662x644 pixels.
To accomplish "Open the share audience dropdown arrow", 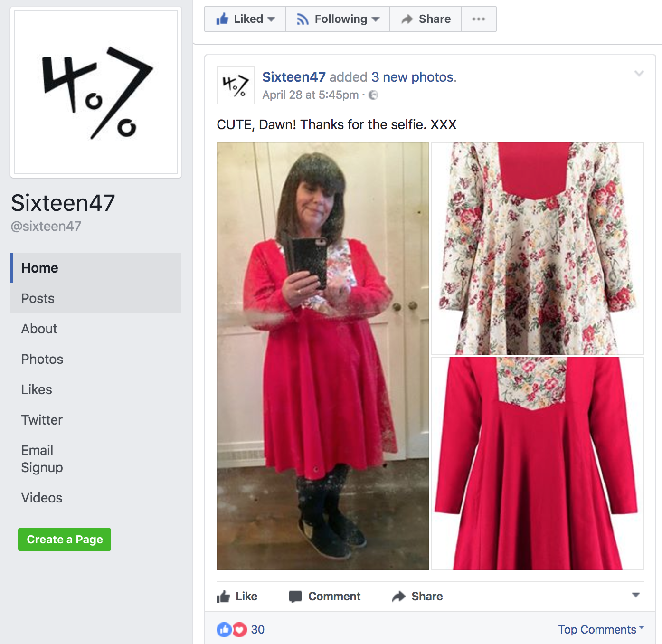I will [x=636, y=595].
